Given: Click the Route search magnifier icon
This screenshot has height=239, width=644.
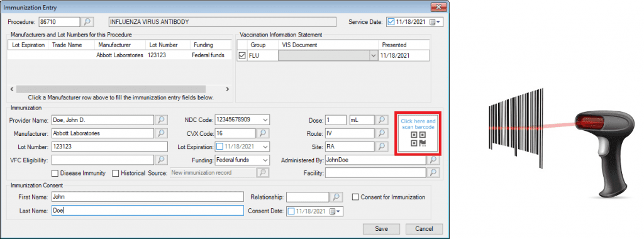Looking at the screenshot, I should click(x=382, y=133).
